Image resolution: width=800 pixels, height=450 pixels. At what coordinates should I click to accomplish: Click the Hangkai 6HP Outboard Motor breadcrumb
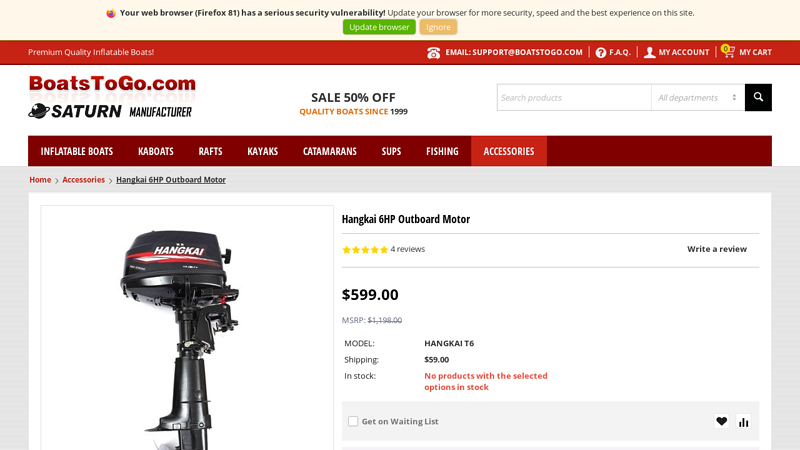tap(171, 180)
